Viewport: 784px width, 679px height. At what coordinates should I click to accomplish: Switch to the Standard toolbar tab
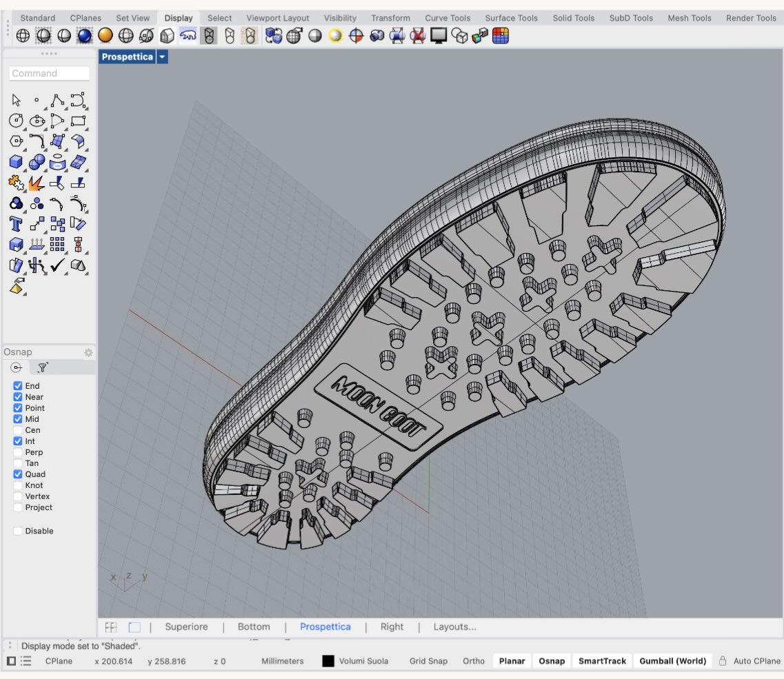[37, 17]
